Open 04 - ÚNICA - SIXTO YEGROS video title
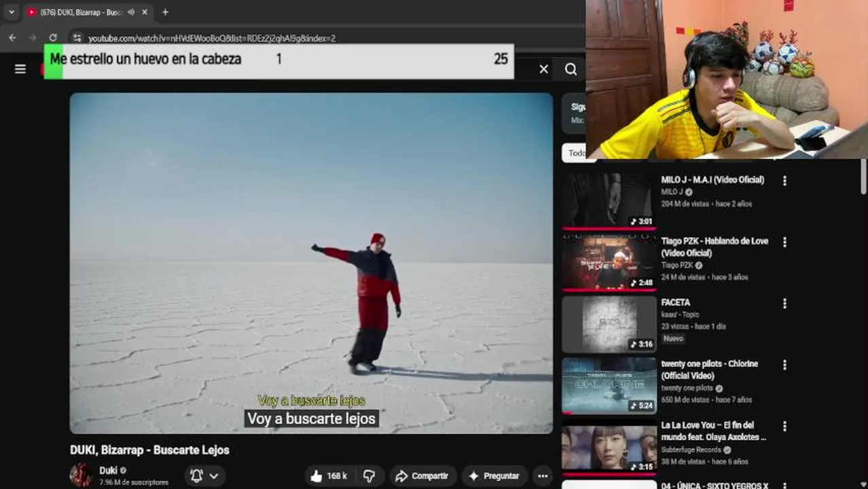The height and width of the screenshot is (489, 868). pyautogui.click(x=715, y=485)
